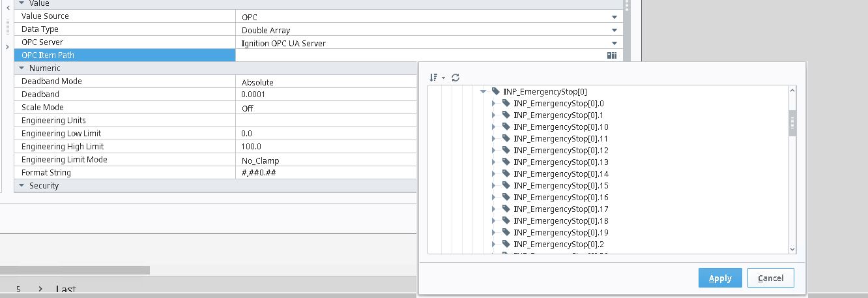Screen dimensions: 868x298
Task: Click the horizontal scrollbar thumb at bottom left
Action: 75,270
